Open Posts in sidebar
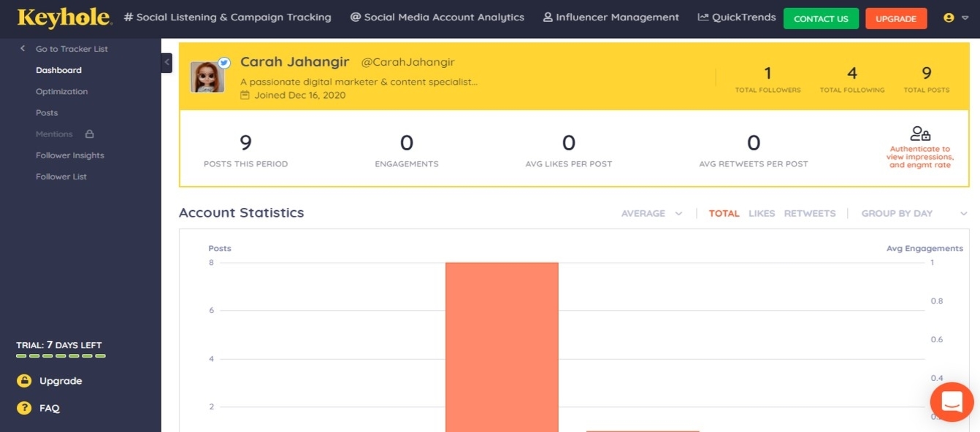 coord(47,112)
